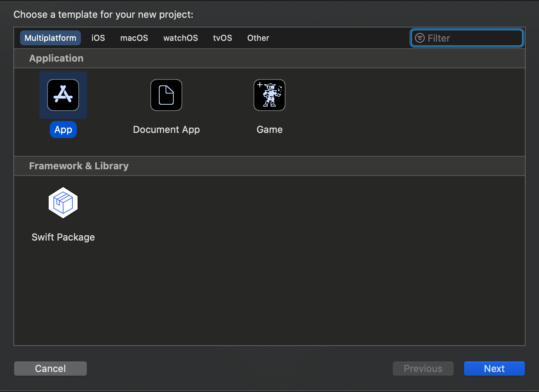Open the iOS tab
Screen dimensions: 539x392
[98, 38]
